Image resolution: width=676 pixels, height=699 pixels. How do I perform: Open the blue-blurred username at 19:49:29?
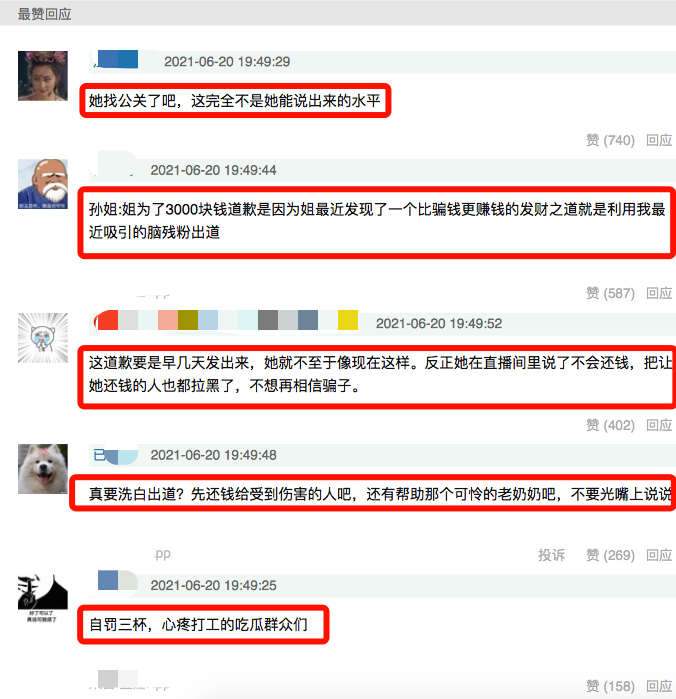pyautogui.click(x=116, y=60)
